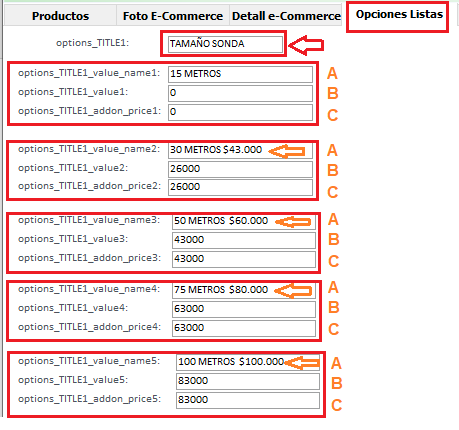
Task: Click the value_name2 field with 30 METROS
Action: [240, 150]
